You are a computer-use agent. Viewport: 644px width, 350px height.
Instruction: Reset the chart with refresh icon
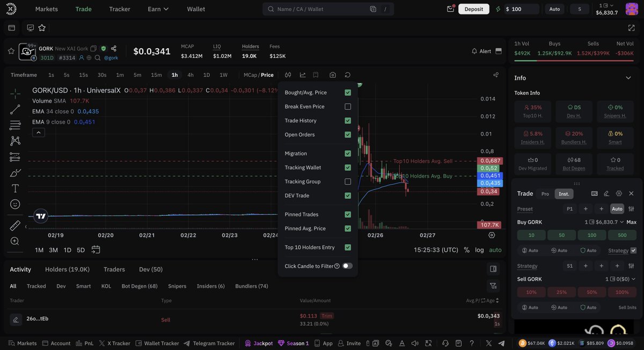pos(348,75)
